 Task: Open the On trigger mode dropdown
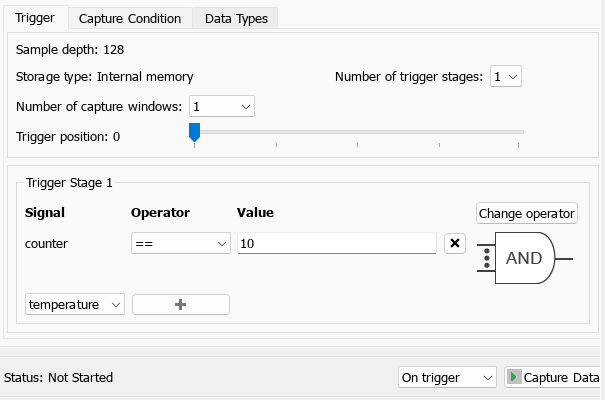(446, 377)
